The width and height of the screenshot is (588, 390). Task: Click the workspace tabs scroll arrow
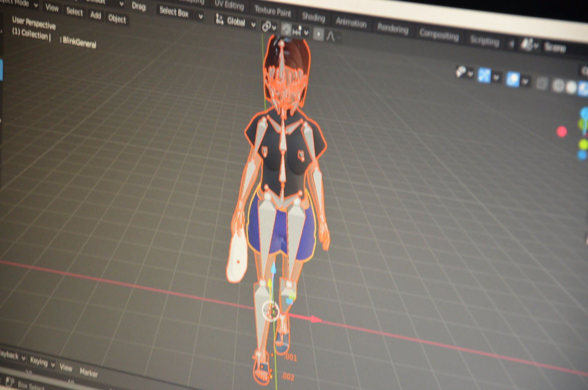[x=511, y=44]
